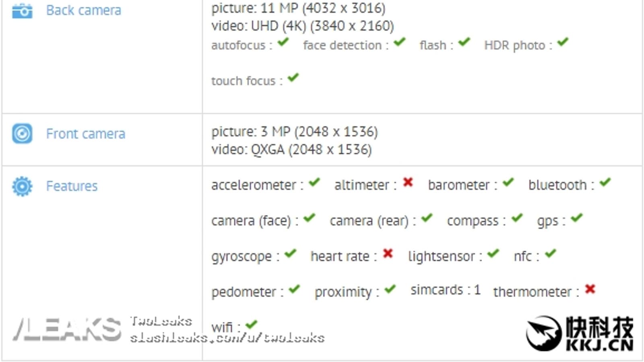Click the slashleaks.com/u/twoleaks watermark text
This screenshot has height=362, width=644.
(227, 337)
